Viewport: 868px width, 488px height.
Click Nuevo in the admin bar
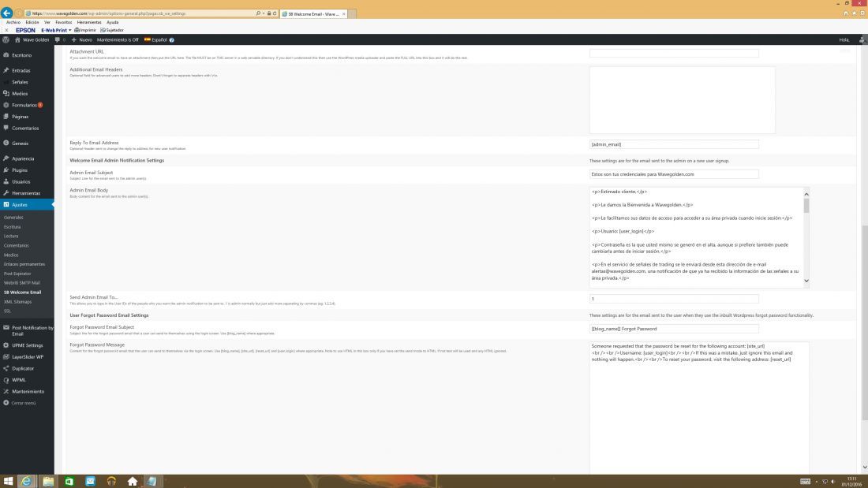[82, 40]
